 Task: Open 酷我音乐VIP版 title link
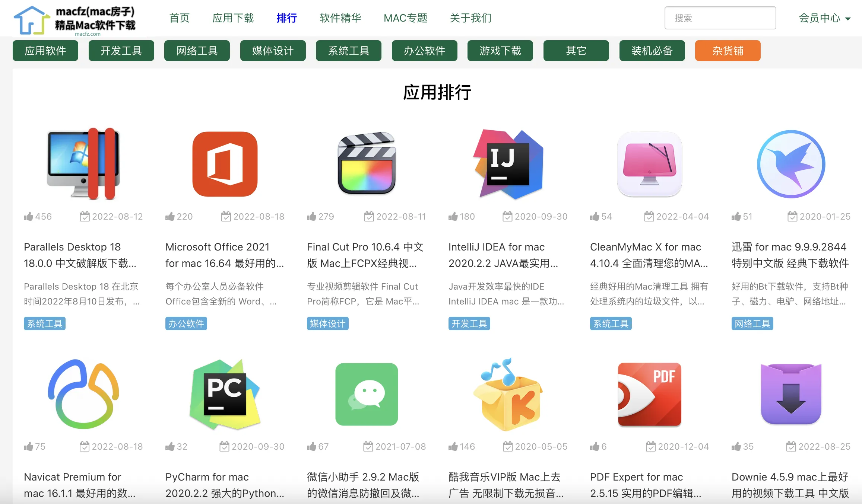click(x=506, y=485)
